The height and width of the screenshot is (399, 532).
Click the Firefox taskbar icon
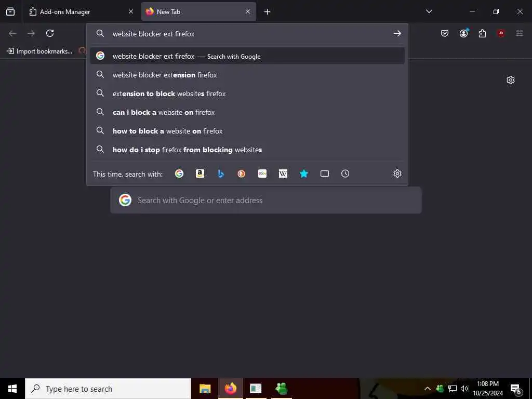(230, 389)
